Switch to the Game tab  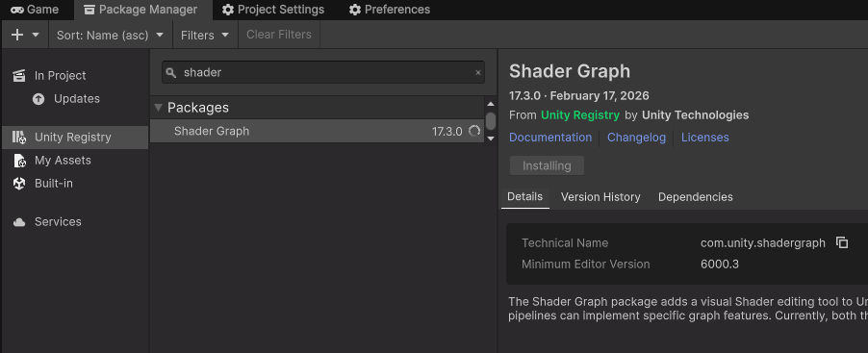coord(34,10)
